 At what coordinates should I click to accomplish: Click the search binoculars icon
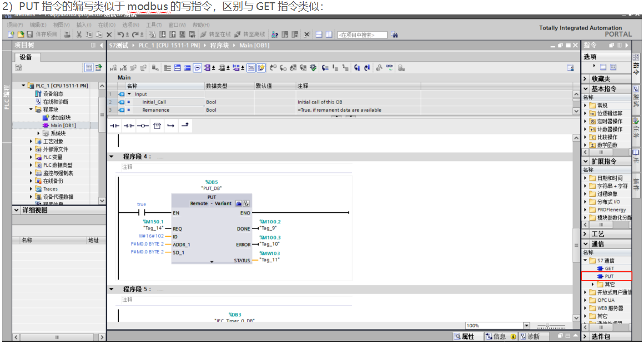(x=394, y=35)
